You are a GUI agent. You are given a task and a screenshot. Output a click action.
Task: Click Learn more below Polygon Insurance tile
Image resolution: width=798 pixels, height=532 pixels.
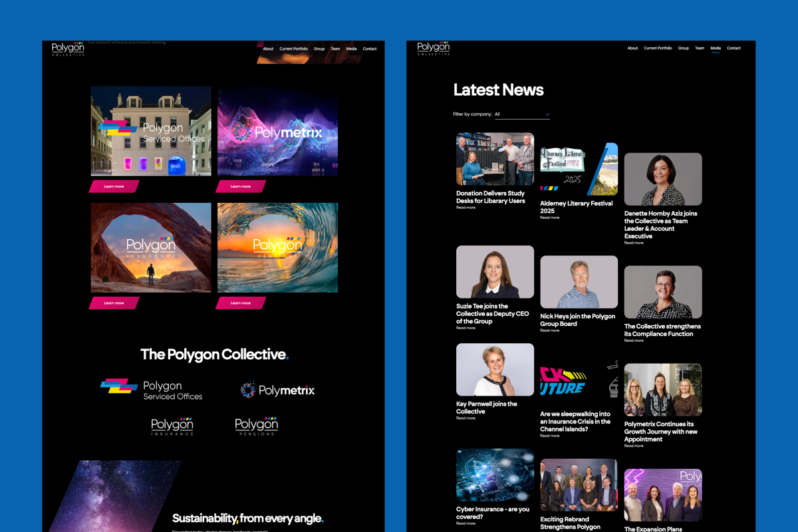pos(113,303)
